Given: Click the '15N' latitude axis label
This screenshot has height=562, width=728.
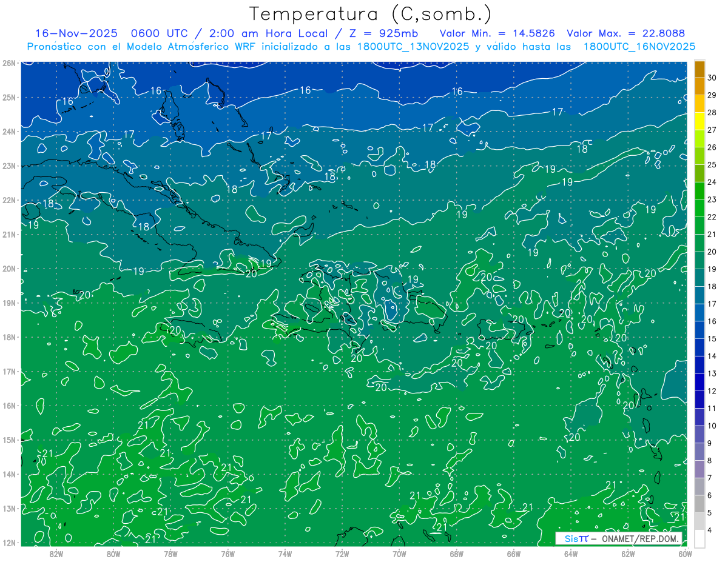Looking at the screenshot, I should pyautogui.click(x=9, y=440).
